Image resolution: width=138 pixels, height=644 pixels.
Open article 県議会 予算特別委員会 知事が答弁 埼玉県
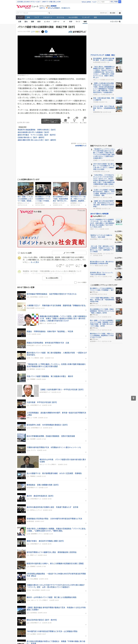pyautogui.click(x=50, y=332)
